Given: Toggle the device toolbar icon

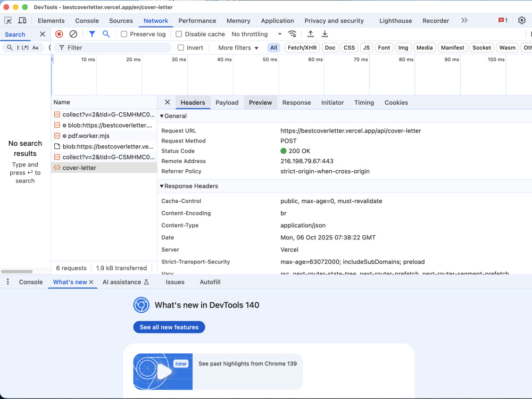Looking at the screenshot, I should pyautogui.click(x=22, y=20).
